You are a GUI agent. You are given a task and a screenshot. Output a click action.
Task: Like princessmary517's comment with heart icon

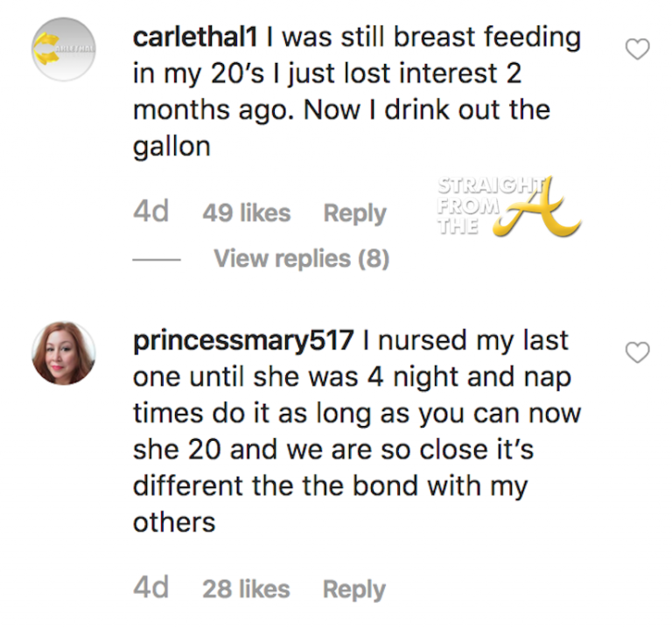639,352
